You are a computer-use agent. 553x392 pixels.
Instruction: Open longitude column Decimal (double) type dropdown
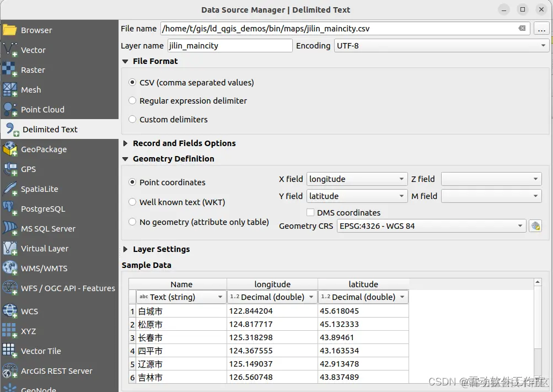(272, 297)
